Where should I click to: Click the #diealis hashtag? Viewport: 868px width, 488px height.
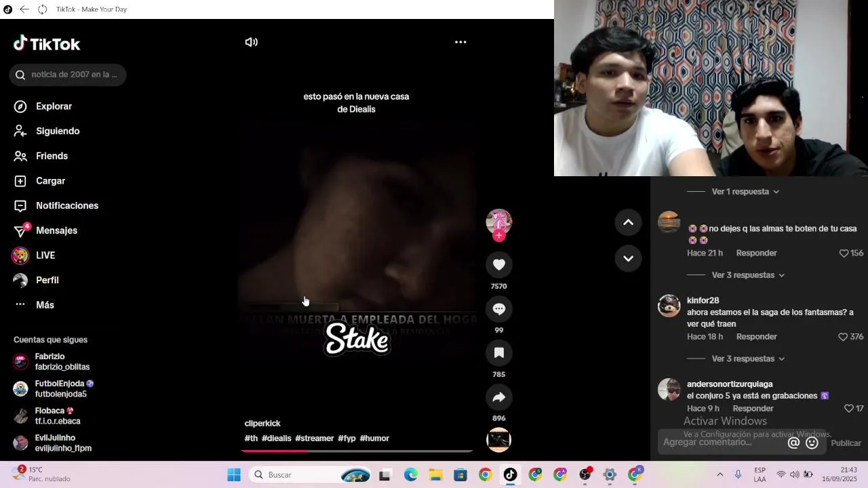276,439
